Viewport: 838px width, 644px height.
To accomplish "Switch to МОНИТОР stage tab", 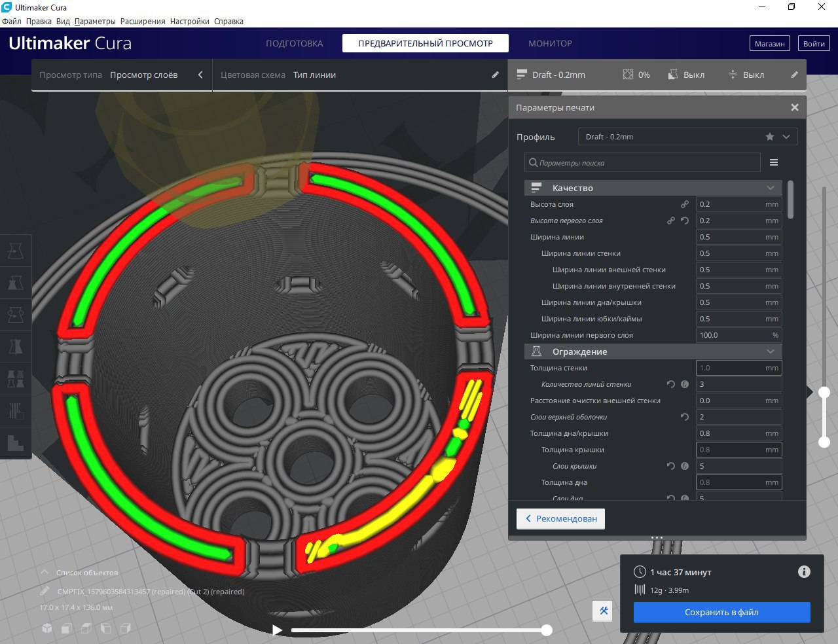I will [x=550, y=43].
